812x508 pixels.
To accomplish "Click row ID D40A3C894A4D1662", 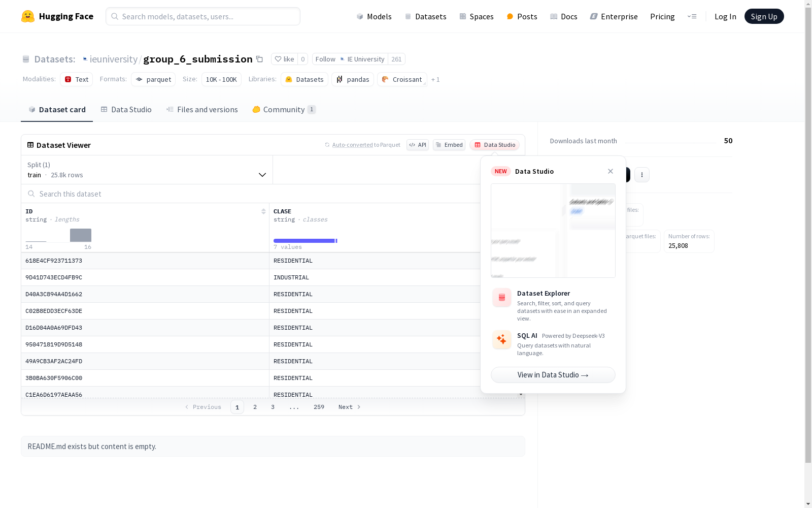I will (x=54, y=294).
